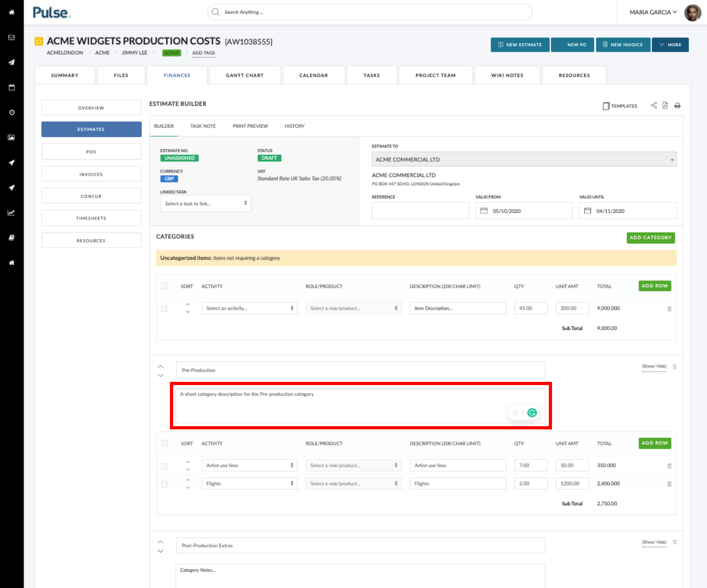This screenshot has height=588, width=707.
Task: Open the 'Select an activity...' dropdown
Action: coord(250,308)
